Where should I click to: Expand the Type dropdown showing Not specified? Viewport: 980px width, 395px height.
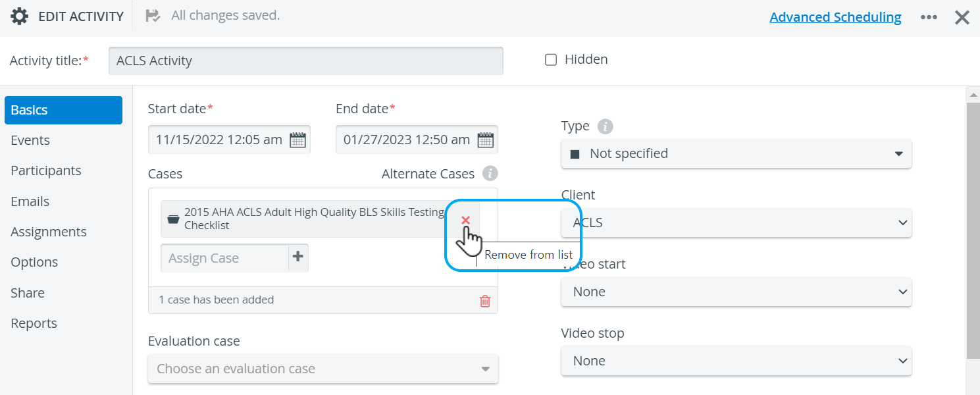click(x=736, y=153)
